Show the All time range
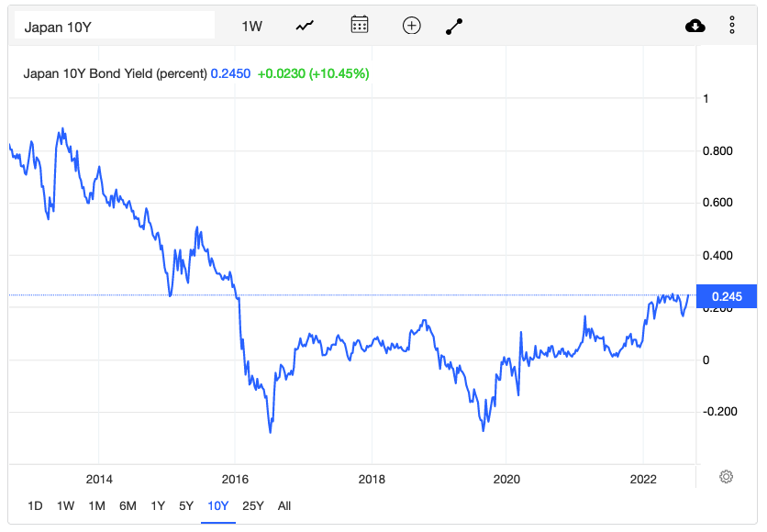The image size is (767, 532). (284, 505)
